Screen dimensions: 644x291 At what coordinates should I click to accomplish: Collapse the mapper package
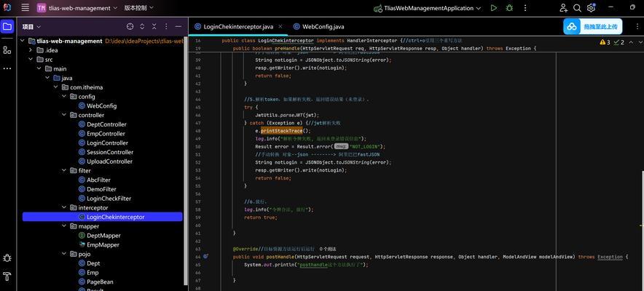pos(64,226)
